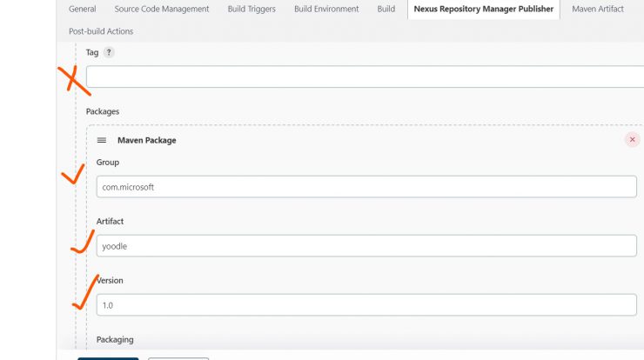Open help for the Tag field
The image size is (644, 360).
109,52
